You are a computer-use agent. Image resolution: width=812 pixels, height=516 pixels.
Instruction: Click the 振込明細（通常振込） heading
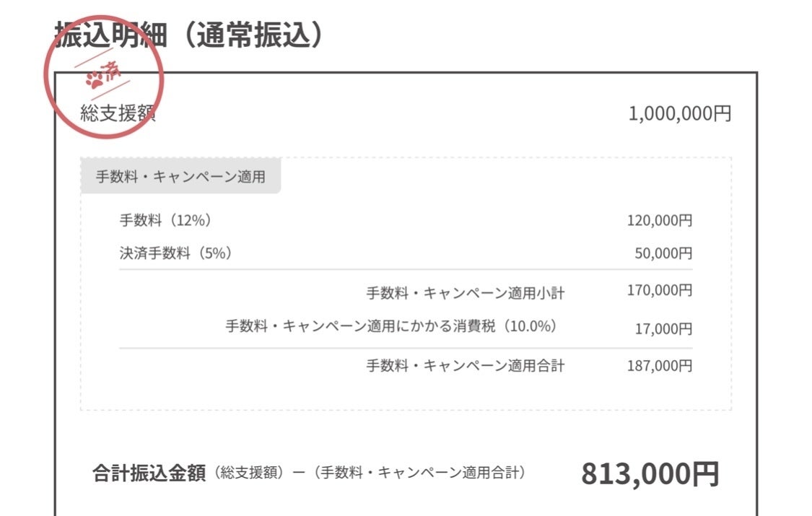189,35
